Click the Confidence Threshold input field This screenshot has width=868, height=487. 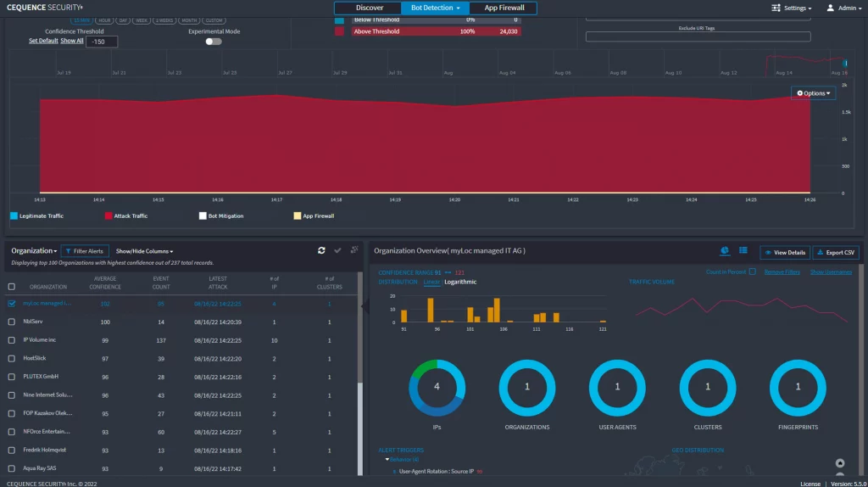(x=102, y=42)
